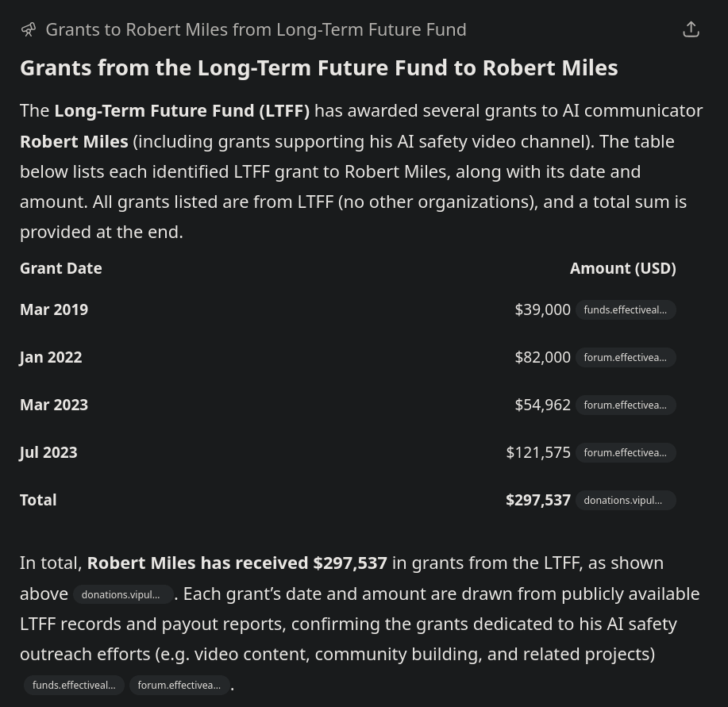This screenshot has width=728, height=707.
Task: Open the funds.effectiveal citation at the bottom
Action: click(74, 685)
